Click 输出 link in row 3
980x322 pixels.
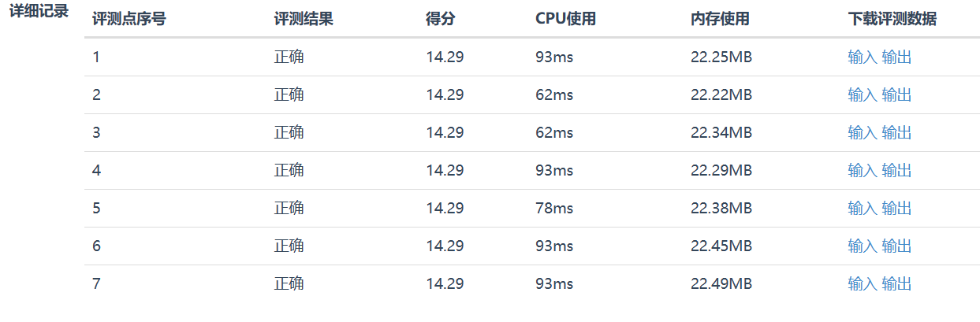(896, 132)
